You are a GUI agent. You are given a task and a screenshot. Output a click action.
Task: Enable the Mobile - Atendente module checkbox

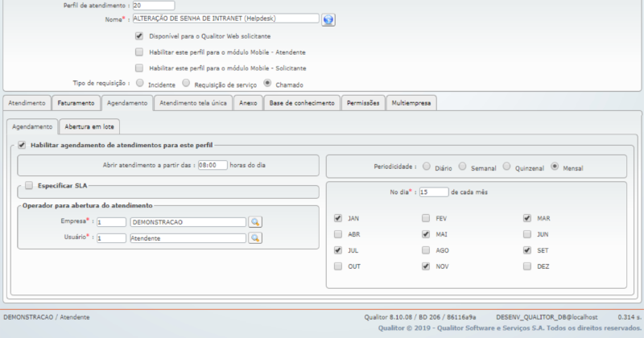[x=139, y=52]
